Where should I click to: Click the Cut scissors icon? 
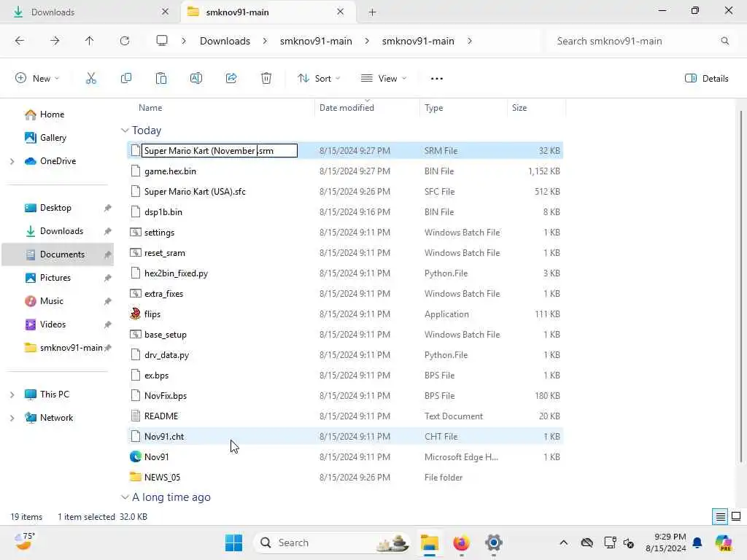[90, 79]
